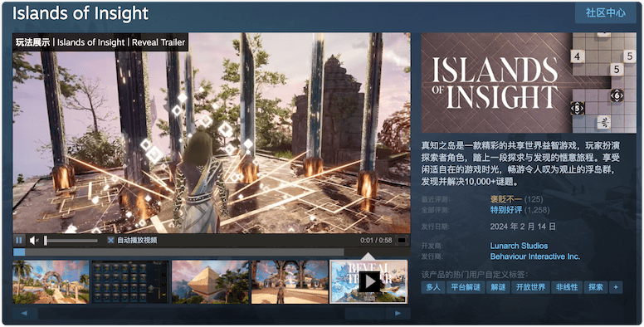Play the Reveal Trailer thumbnail

click(x=368, y=282)
